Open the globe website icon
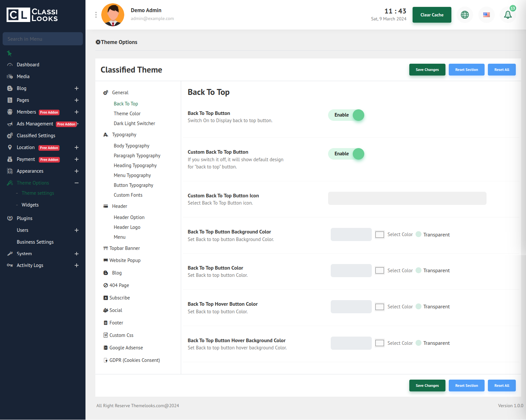Screen dimensions: 526x420 [465, 15]
